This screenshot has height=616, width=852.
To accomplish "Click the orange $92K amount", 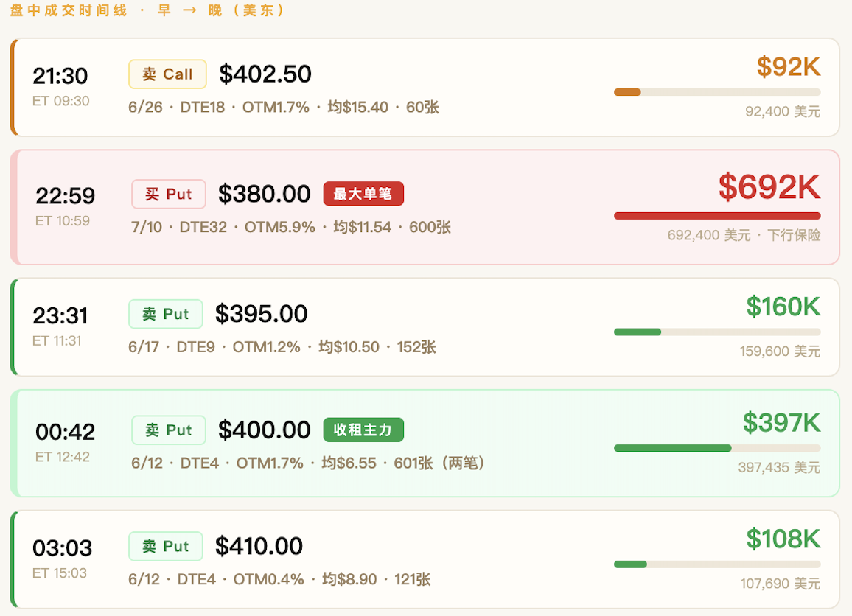I will (x=789, y=67).
